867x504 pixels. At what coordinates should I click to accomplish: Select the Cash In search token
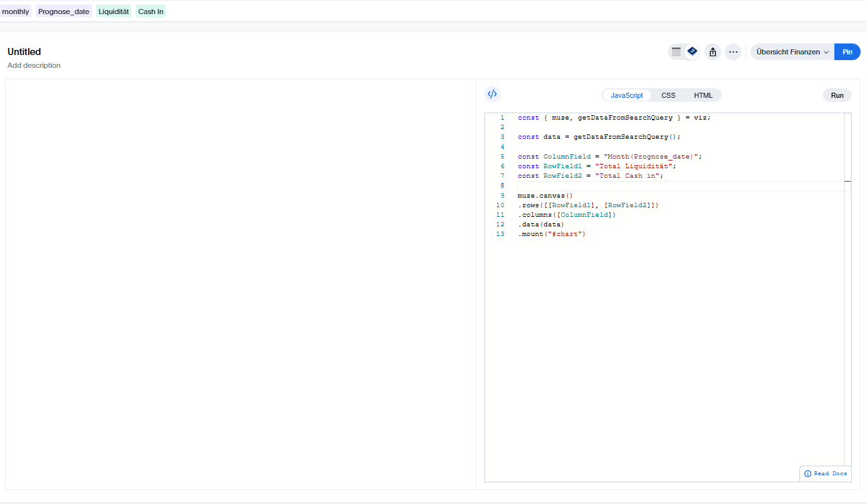pyautogui.click(x=151, y=12)
